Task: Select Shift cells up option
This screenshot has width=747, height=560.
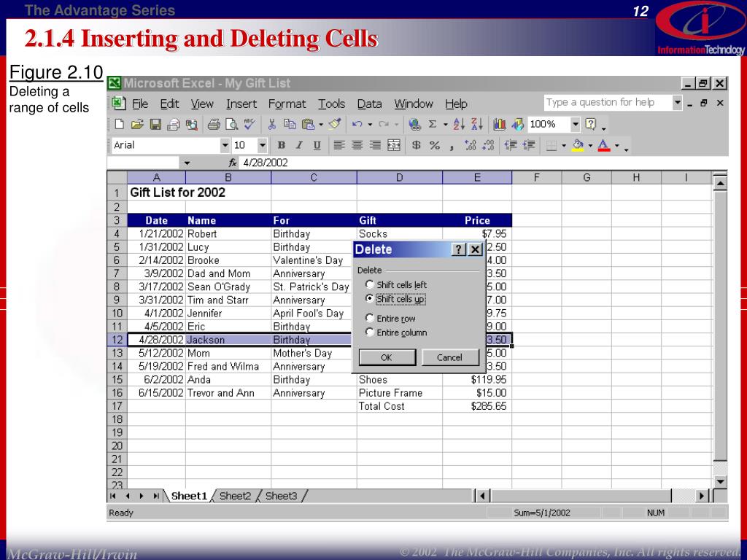Action: click(369, 298)
